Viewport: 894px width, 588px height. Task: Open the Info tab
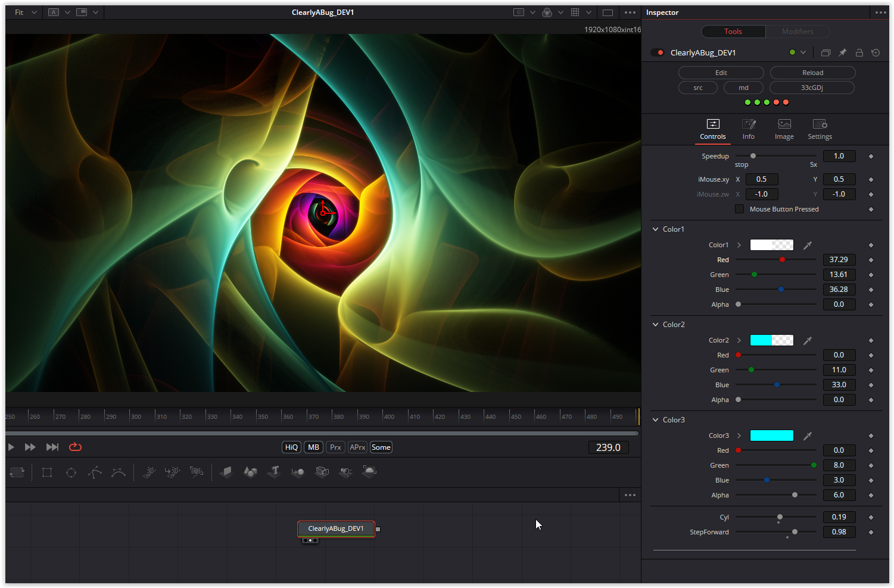pyautogui.click(x=749, y=129)
